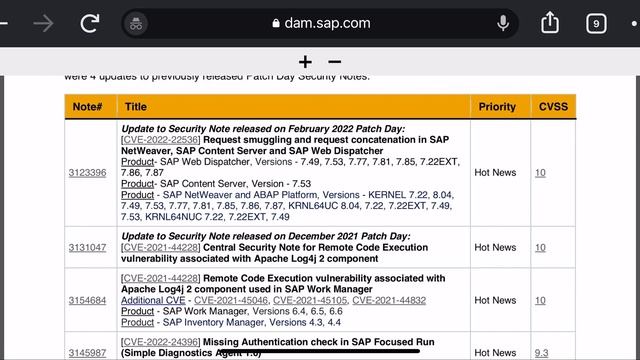Open CVSS score 10 for note 3154684

(540, 300)
